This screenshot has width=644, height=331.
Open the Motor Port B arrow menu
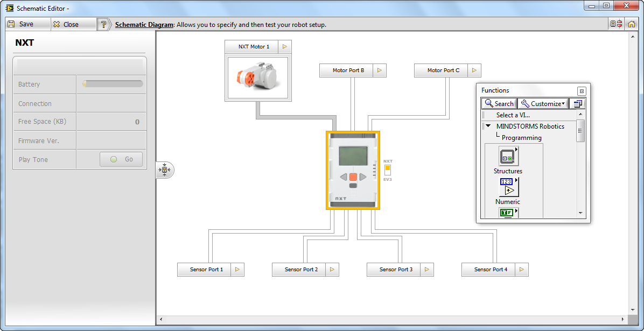(380, 70)
